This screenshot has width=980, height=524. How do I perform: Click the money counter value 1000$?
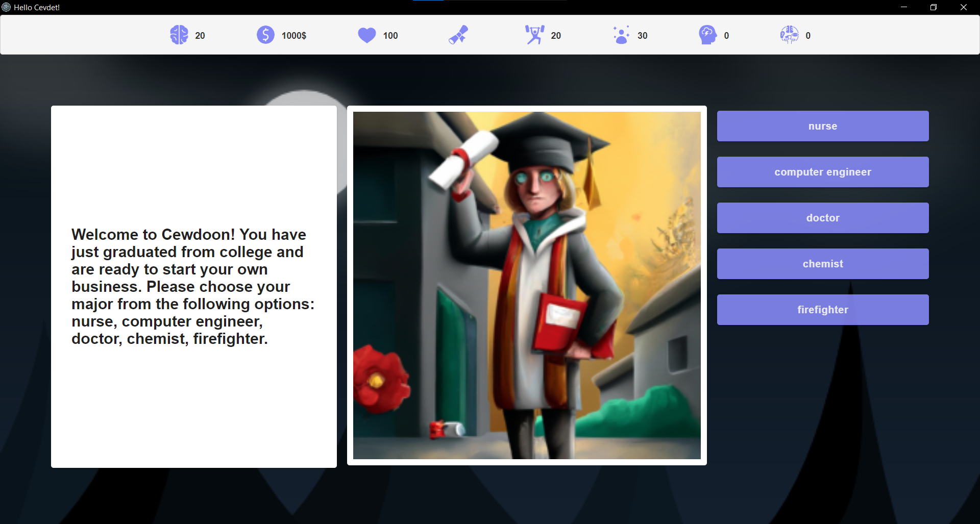(x=293, y=35)
